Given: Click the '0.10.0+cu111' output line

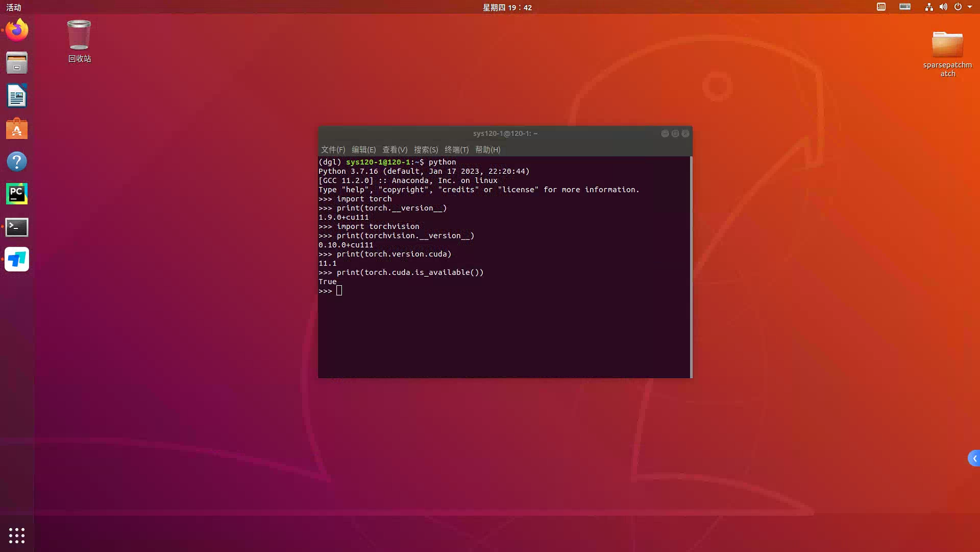Looking at the screenshot, I should (346, 245).
